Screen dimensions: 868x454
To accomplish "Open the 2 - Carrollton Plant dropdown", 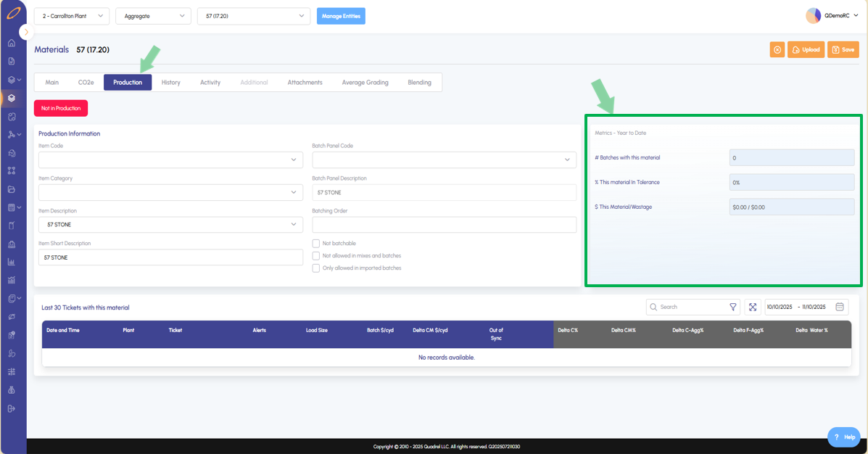I will pyautogui.click(x=71, y=16).
